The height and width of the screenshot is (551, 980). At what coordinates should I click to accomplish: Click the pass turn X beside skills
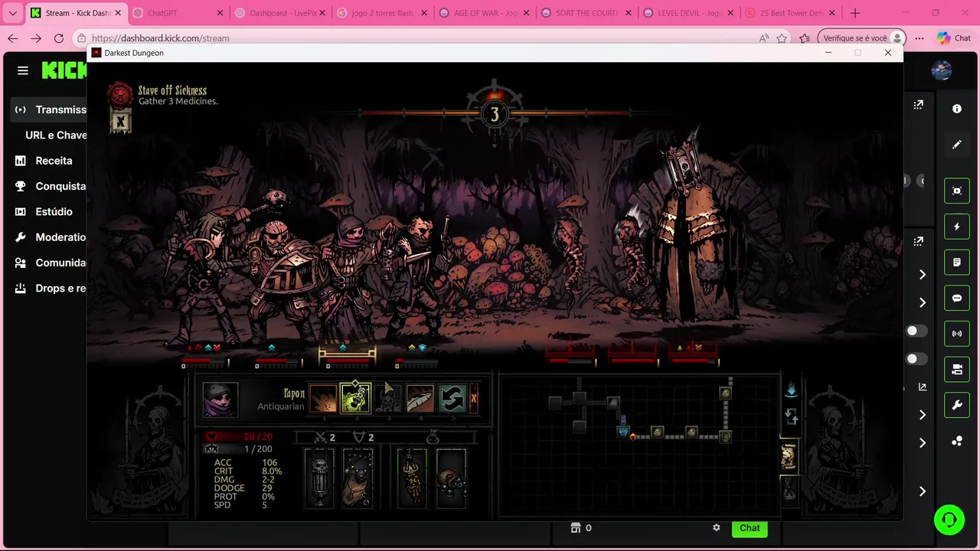473,399
